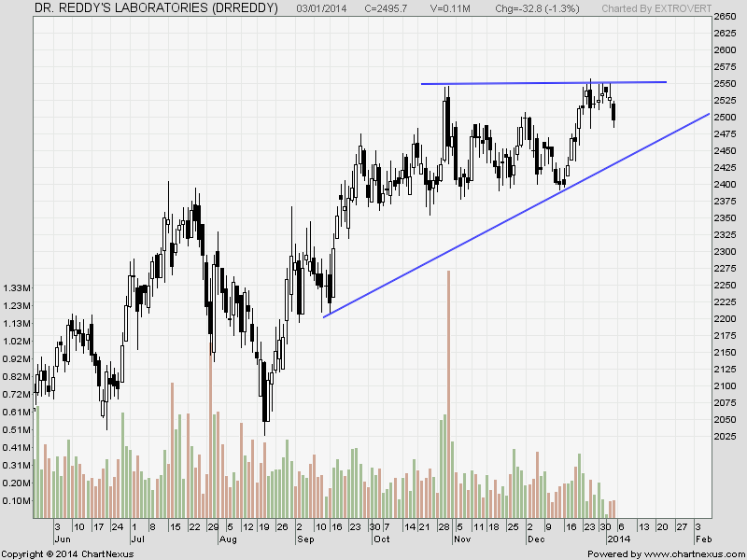Click the Nov month label on time axis
Viewport: 747px width, 560px height.
pos(461,539)
